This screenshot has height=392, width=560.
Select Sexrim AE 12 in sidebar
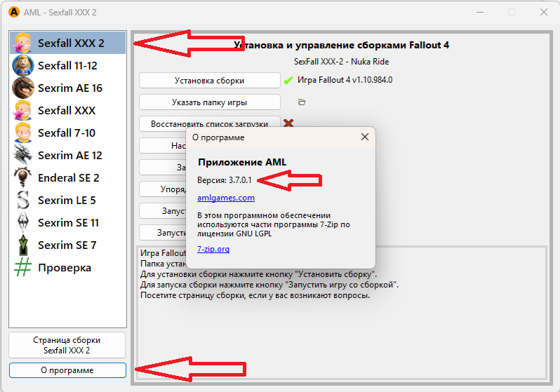click(69, 155)
